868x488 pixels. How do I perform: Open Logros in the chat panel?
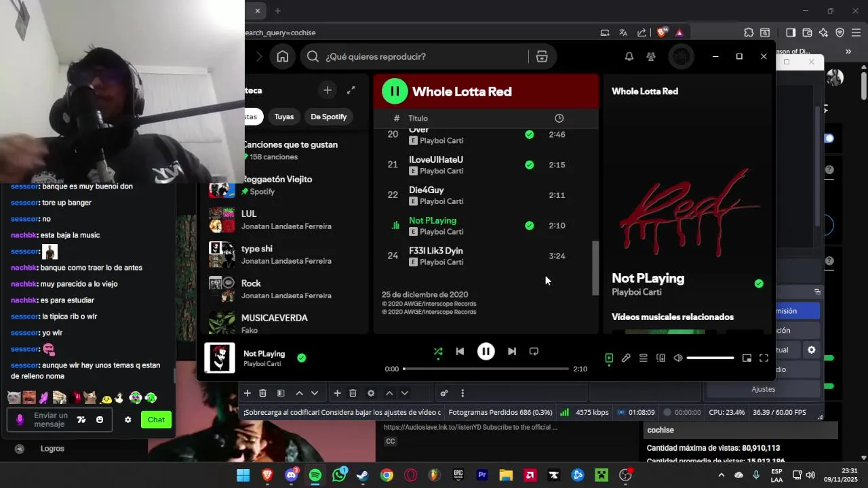(x=52, y=449)
